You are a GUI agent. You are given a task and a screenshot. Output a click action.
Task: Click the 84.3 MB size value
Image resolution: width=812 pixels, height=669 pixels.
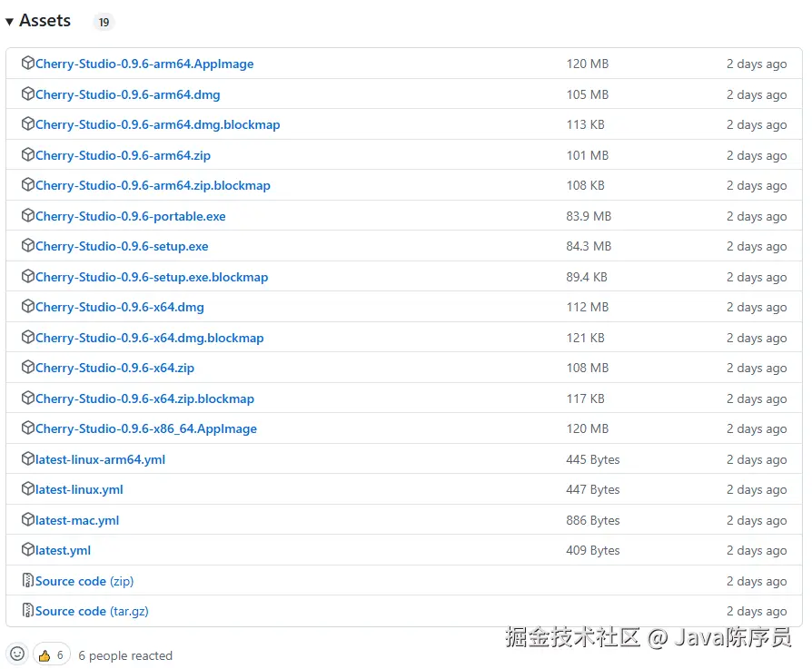[589, 246]
